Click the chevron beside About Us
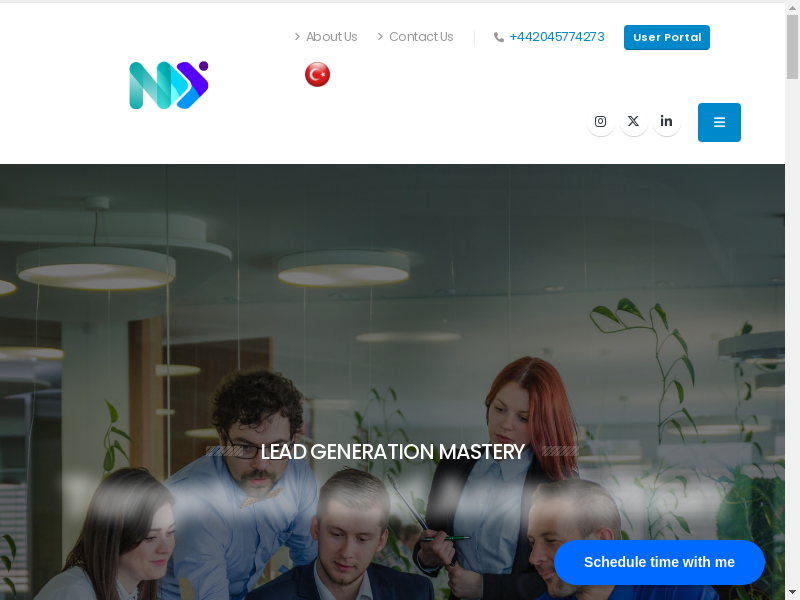 297,37
